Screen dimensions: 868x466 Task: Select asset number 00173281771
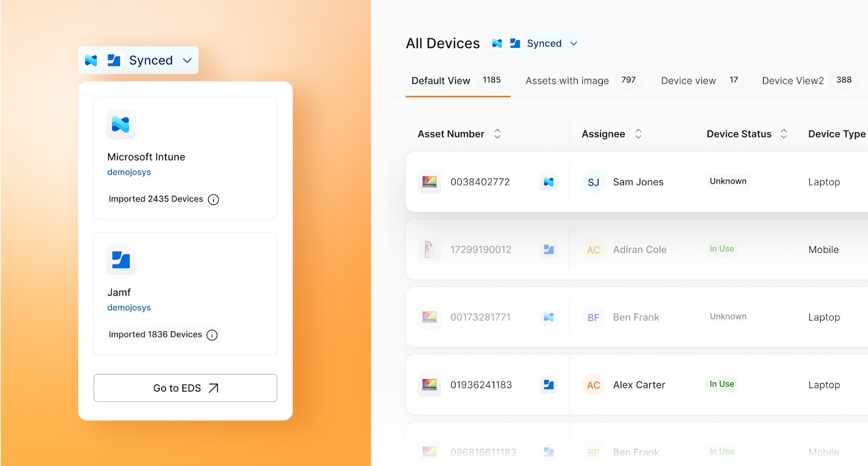(481, 317)
